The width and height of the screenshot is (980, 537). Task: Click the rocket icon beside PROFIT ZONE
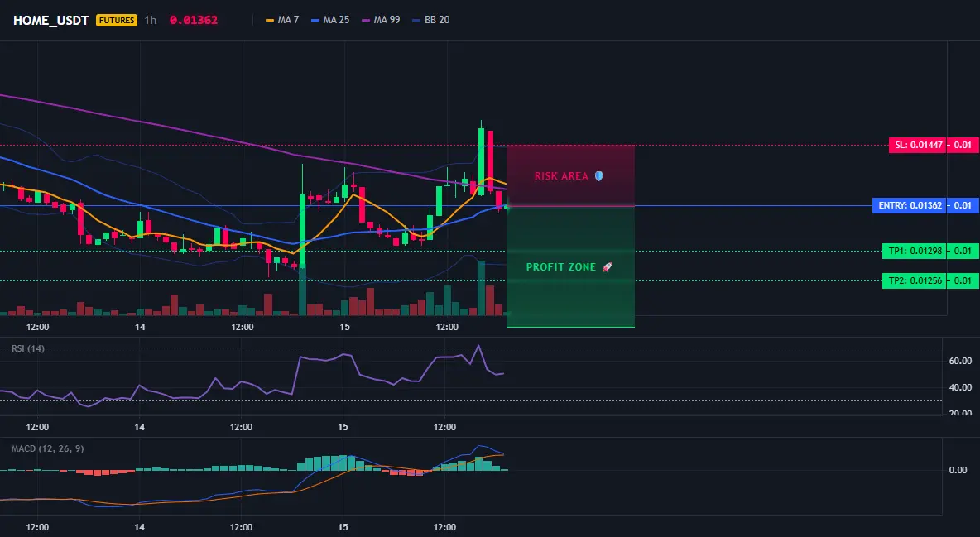point(607,267)
